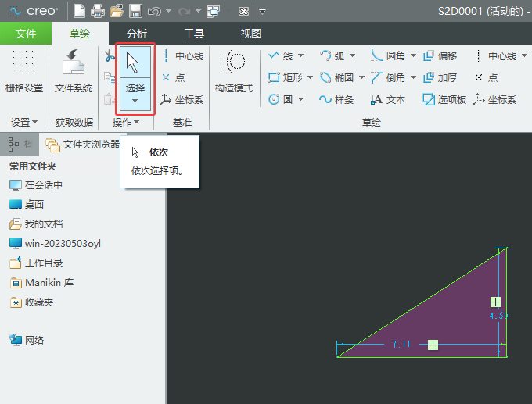Switch to the model tree tab
Screen dimensions: 532x404
tap(20, 145)
